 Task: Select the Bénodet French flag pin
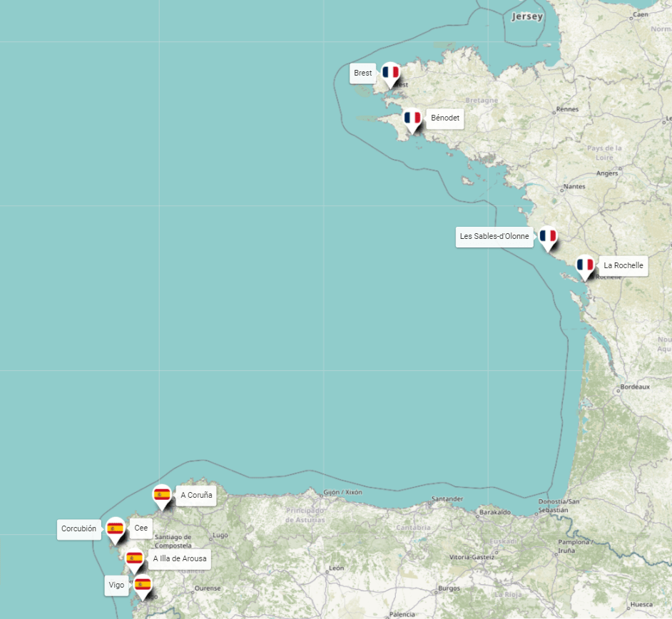412,116
